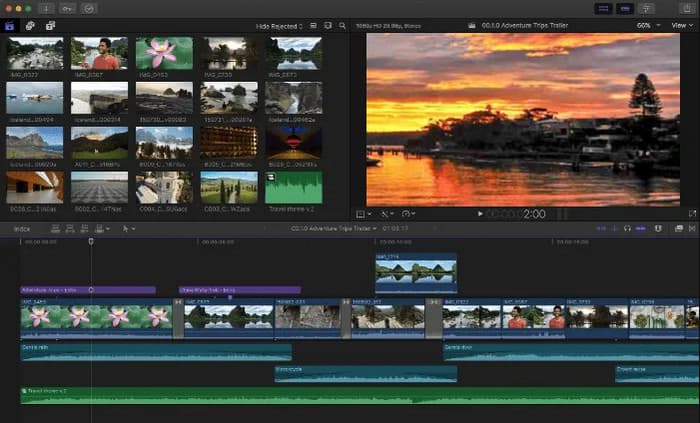Open the browser search magnifier icon
Screen dimensions: 700x423
coord(342,26)
